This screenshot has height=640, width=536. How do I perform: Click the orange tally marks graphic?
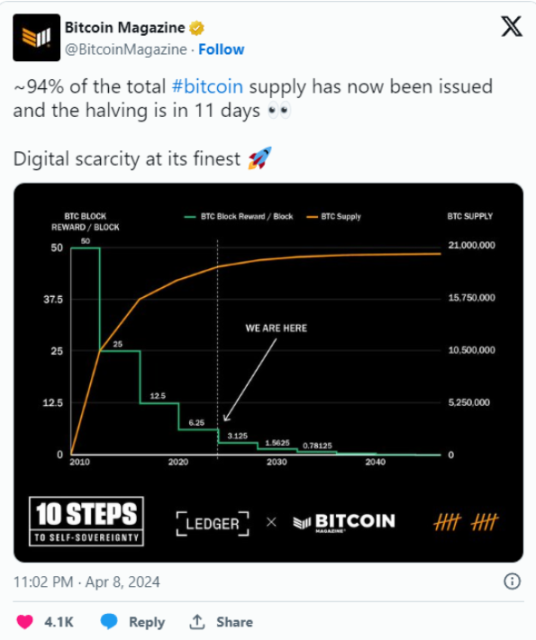point(466,522)
